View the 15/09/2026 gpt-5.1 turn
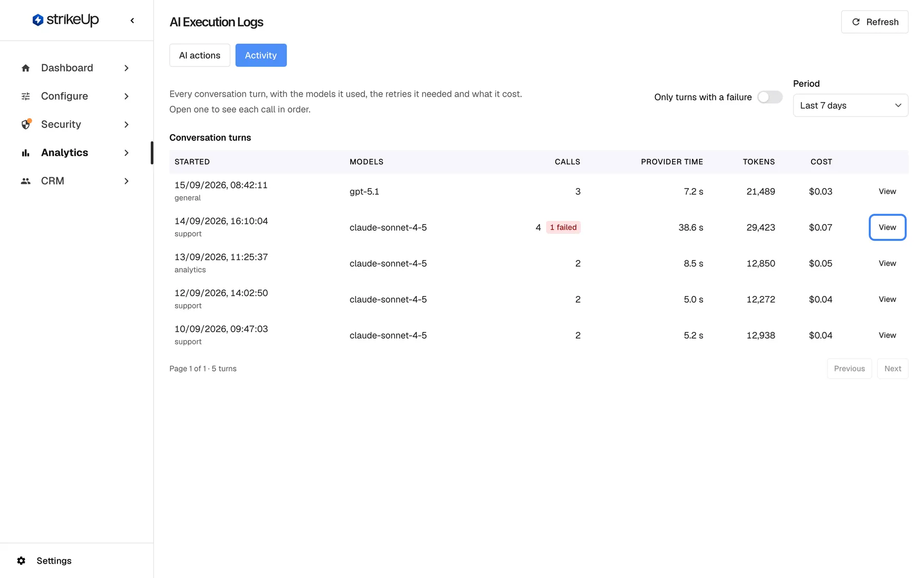The height and width of the screenshot is (578, 924). click(887, 191)
